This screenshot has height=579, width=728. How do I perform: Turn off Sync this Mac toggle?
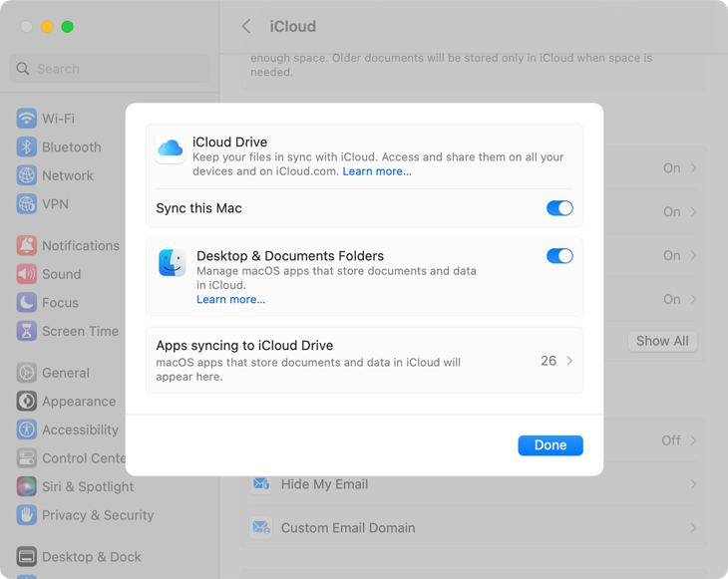coord(559,208)
